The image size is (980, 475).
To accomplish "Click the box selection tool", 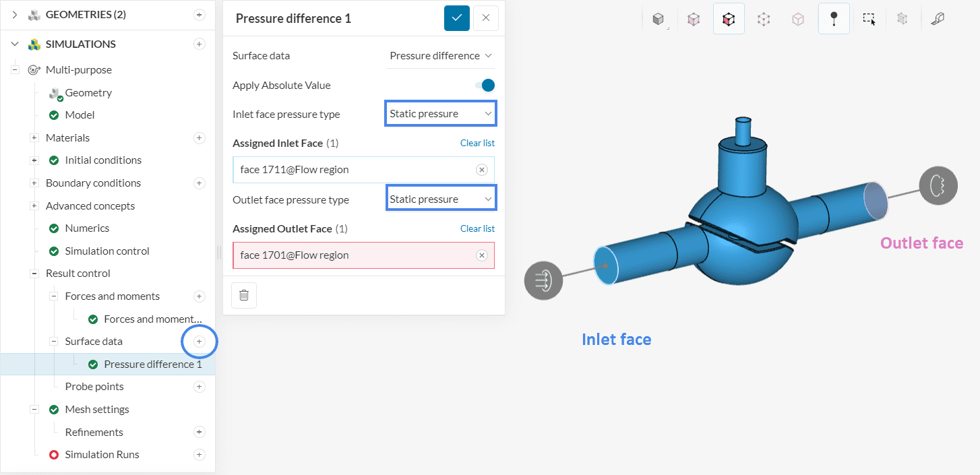I will [x=869, y=20].
